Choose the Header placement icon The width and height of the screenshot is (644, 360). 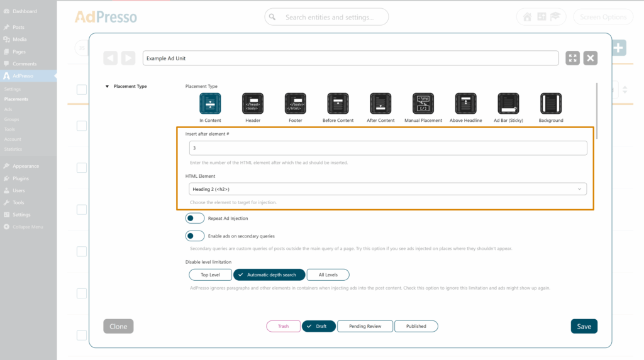(253, 104)
